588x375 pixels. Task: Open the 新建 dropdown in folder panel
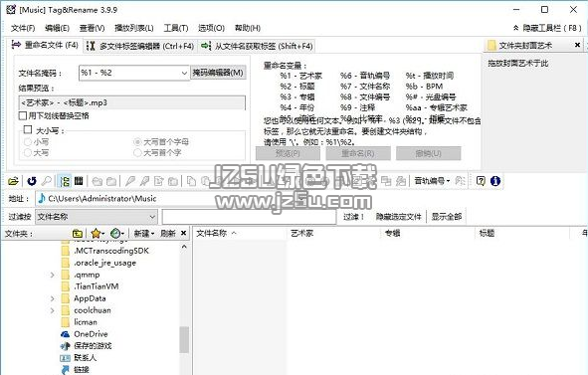tap(144, 233)
